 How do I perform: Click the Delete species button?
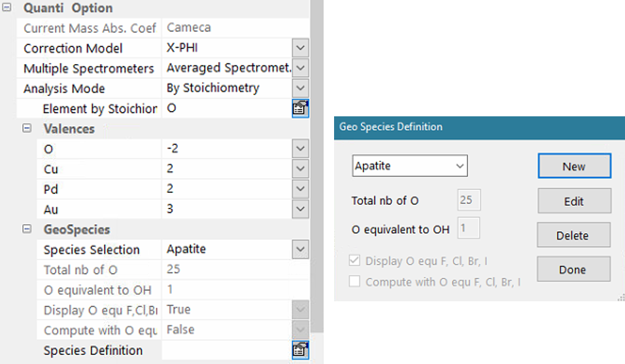(x=574, y=235)
